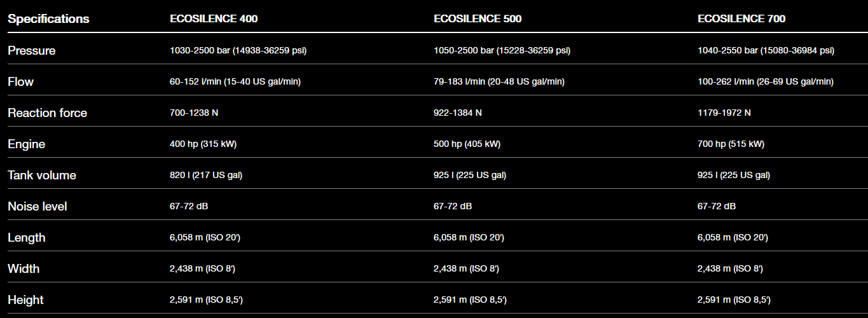Click the 1030-2500 bar pressure value
Image resolution: width=868 pixels, height=318 pixels.
click(238, 51)
